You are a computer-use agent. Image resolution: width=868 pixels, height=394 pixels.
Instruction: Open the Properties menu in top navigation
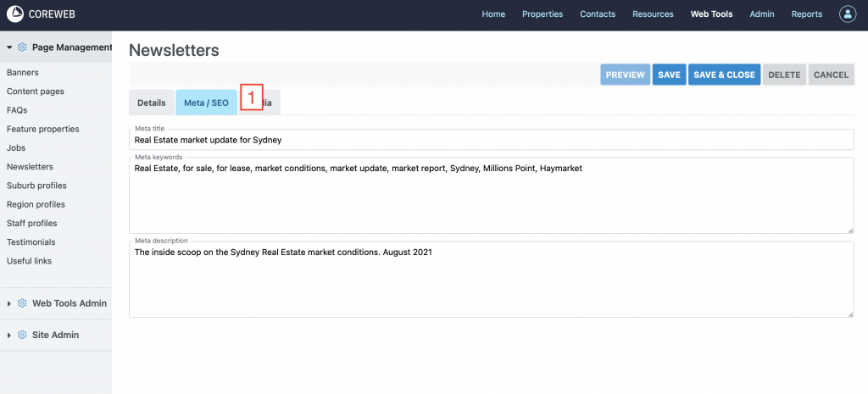pos(542,14)
